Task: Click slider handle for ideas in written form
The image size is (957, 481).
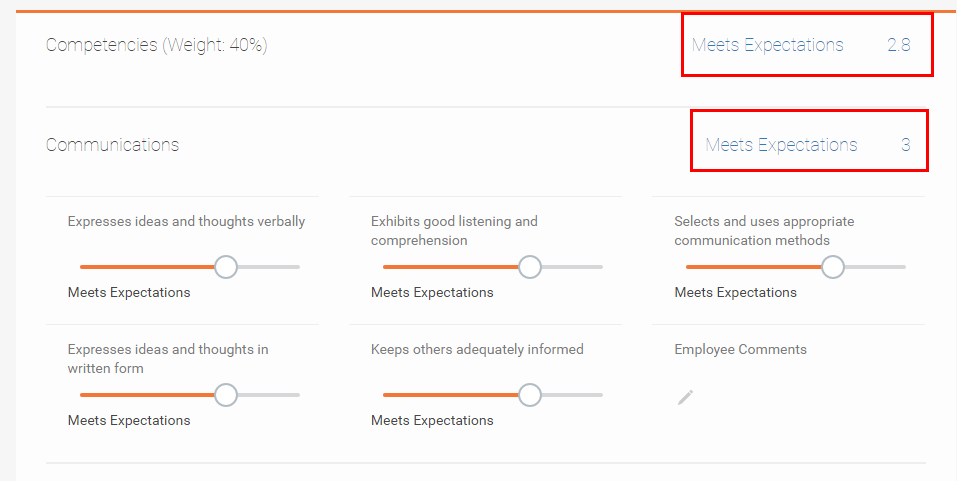Action: 226,395
